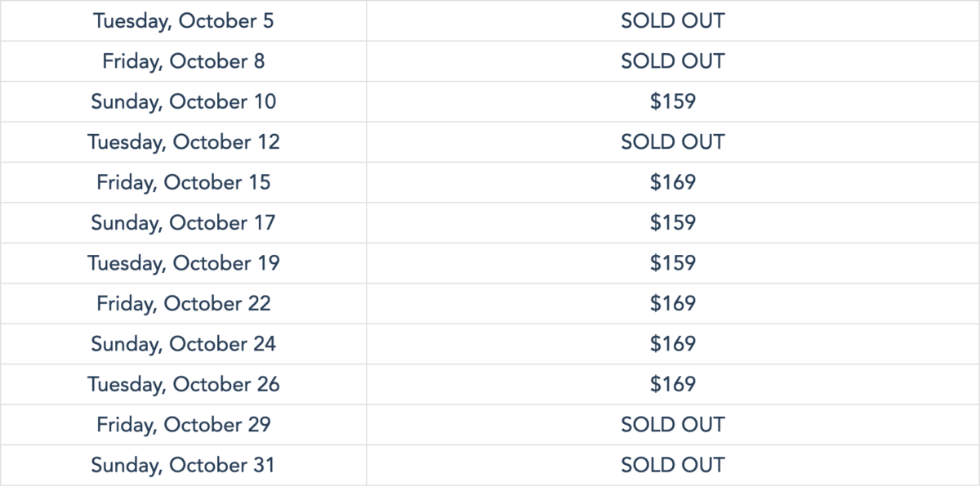The width and height of the screenshot is (980, 487).
Task: Select the $169 price for October 15
Action: (672, 182)
